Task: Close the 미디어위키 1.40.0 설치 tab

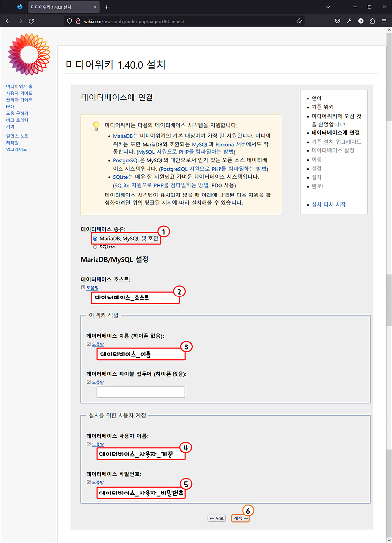Action: [95, 7]
